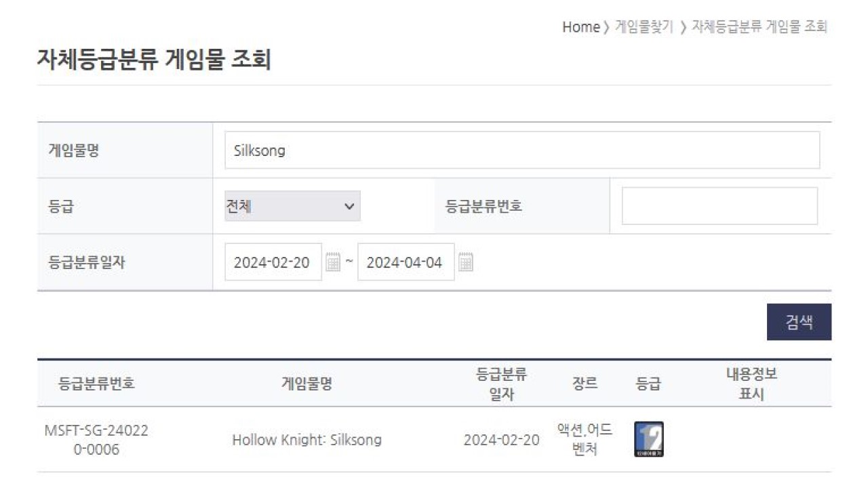Click the dropdown arrow on the 등급 selector
This screenshot has height=488, width=868.
[349, 205]
